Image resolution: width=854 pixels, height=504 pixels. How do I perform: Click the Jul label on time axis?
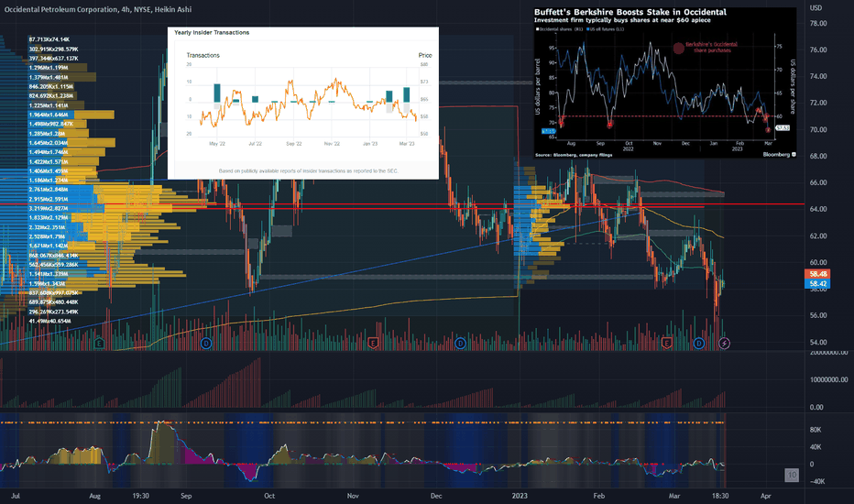(x=16, y=496)
